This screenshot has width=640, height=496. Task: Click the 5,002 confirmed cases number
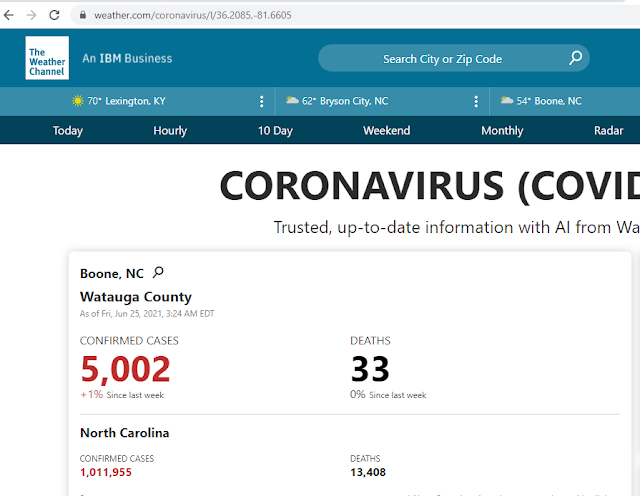click(125, 369)
